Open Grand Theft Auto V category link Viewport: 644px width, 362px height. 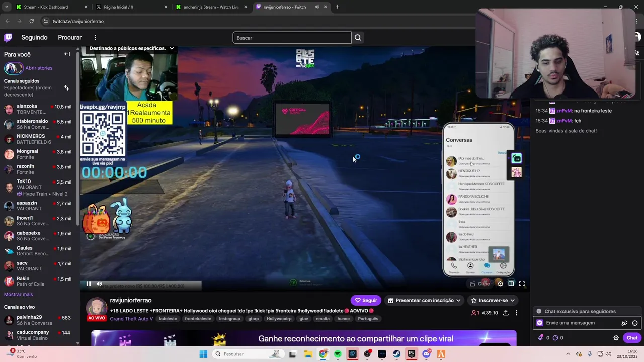pyautogui.click(x=131, y=319)
